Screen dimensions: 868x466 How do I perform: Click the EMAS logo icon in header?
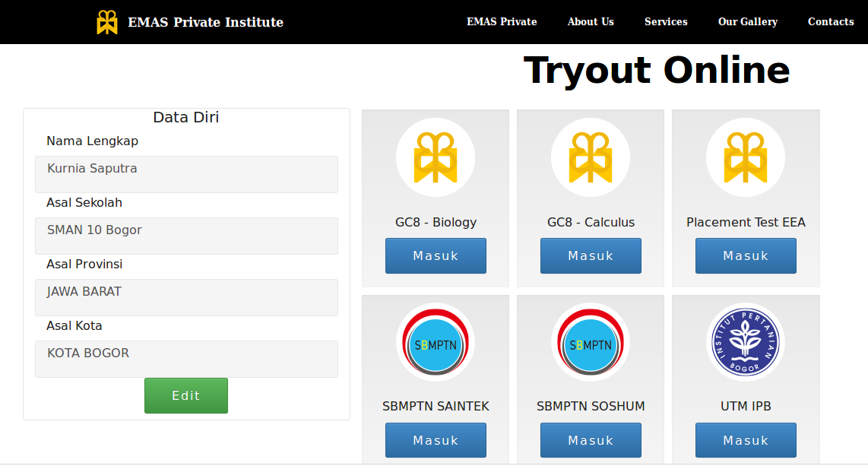coord(107,22)
